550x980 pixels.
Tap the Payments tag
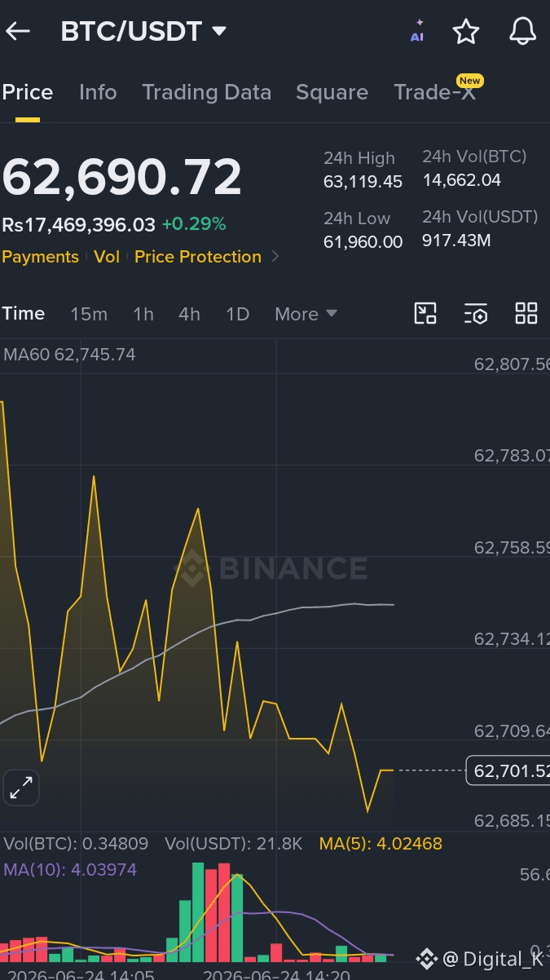[x=40, y=257]
